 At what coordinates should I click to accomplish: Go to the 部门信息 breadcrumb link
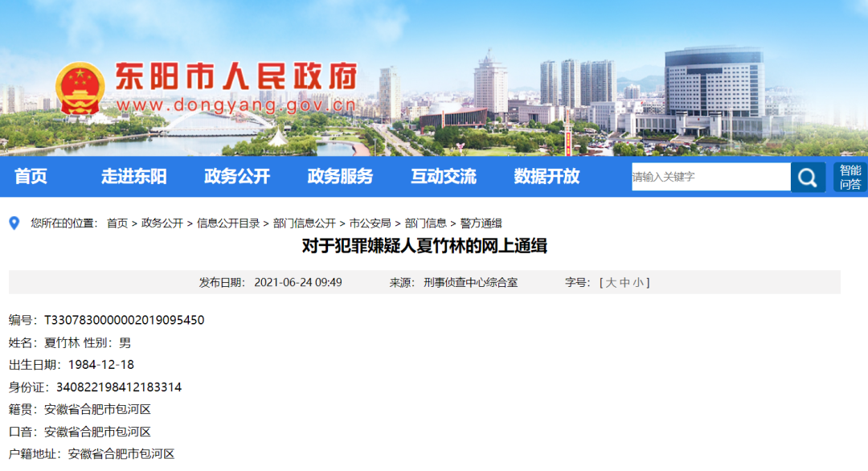(x=425, y=223)
